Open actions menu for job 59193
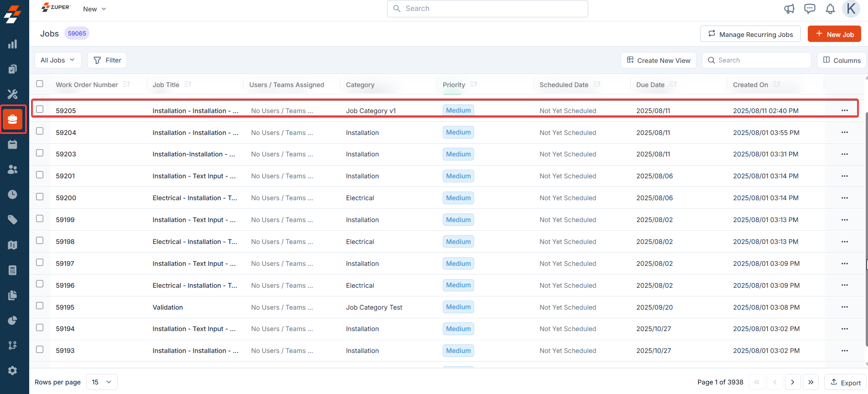Viewport: 868px width, 394px height. pyautogui.click(x=845, y=351)
